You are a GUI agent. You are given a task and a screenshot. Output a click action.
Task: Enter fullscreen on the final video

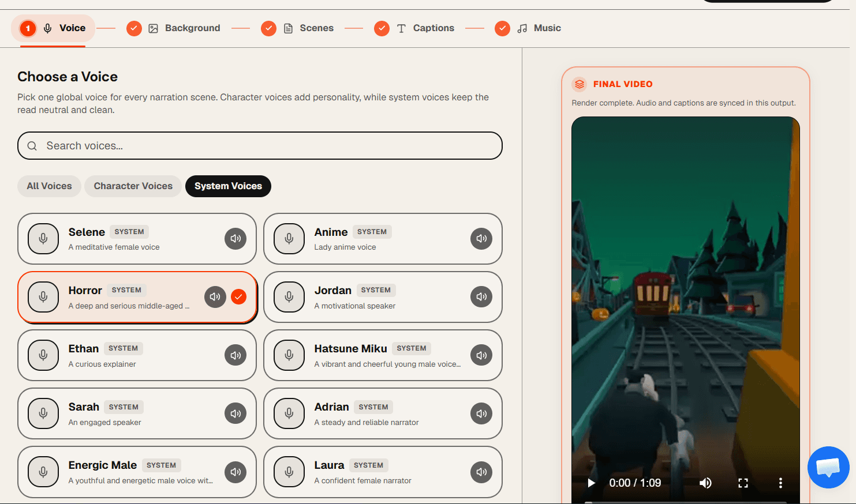click(x=743, y=483)
